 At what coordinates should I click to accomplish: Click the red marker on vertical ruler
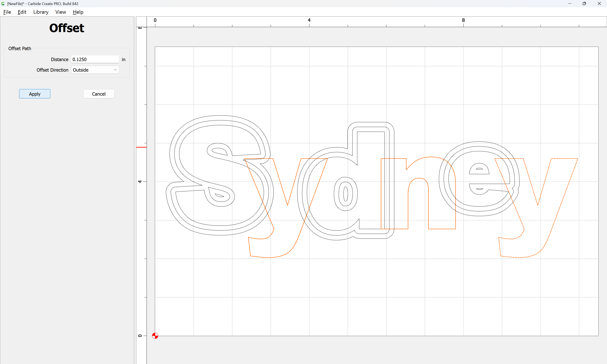point(141,147)
